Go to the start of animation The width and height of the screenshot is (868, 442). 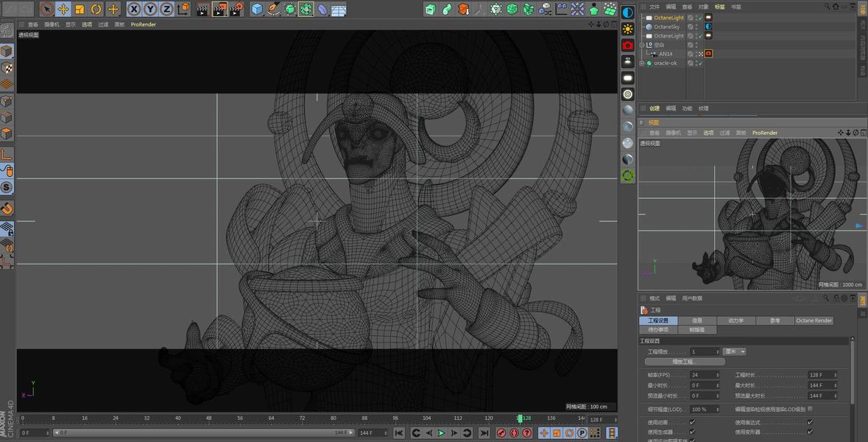[398, 432]
